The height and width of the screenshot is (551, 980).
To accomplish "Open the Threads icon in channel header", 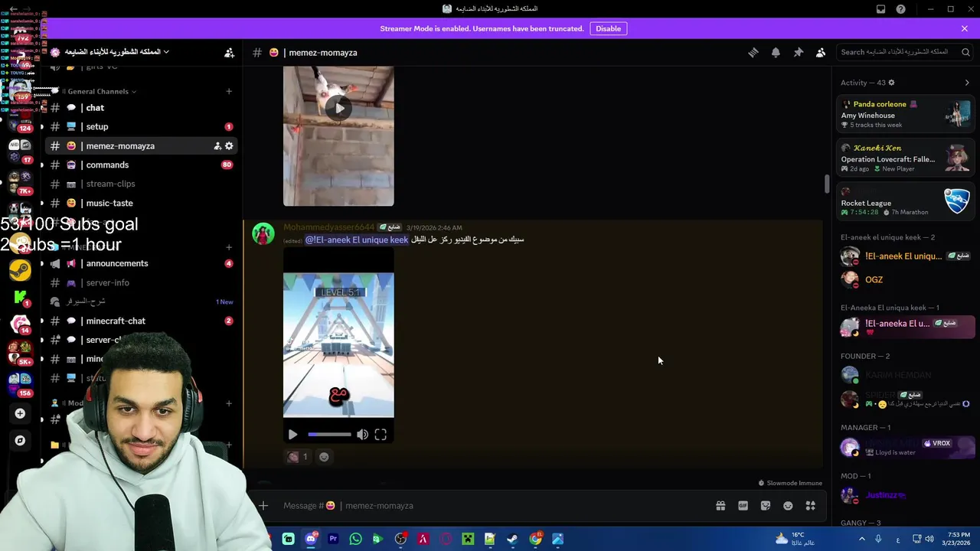I will pyautogui.click(x=753, y=52).
